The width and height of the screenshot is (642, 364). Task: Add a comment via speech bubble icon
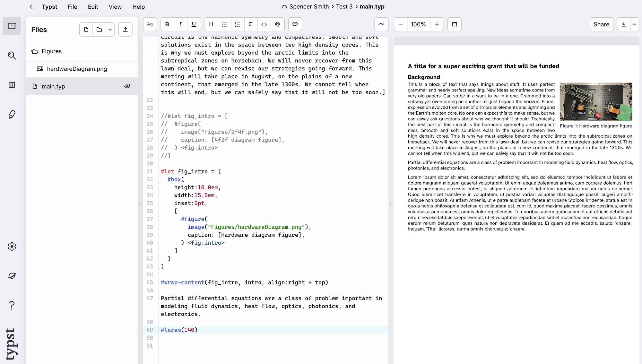tap(295, 24)
